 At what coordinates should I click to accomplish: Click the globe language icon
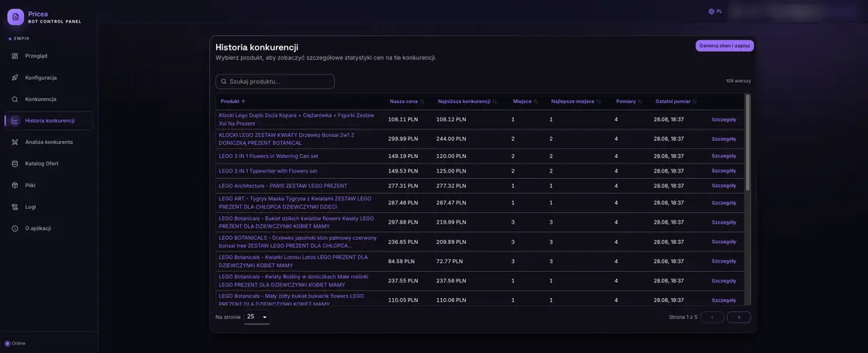[711, 11]
